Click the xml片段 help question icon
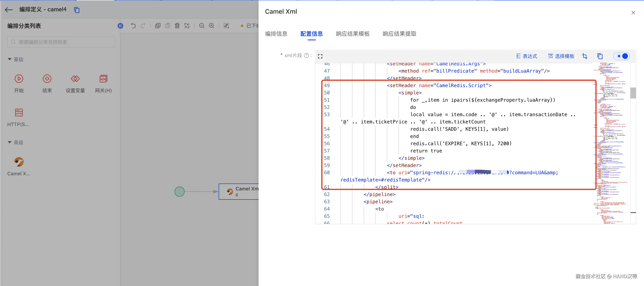Image resolution: width=644 pixels, height=286 pixels. pos(306,55)
